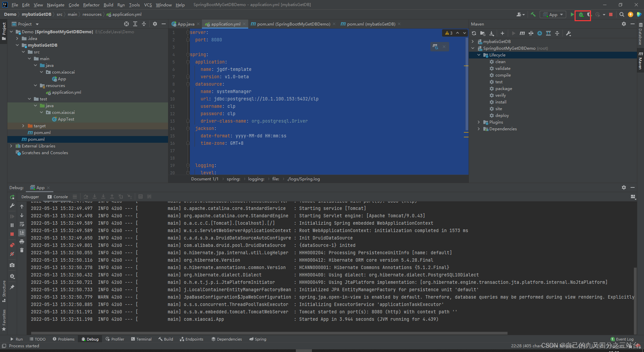Viewport: 644px width, 352px height.
Task: Click Select Opened File target icon in Project panel
Action: pyautogui.click(x=126, y=24)
